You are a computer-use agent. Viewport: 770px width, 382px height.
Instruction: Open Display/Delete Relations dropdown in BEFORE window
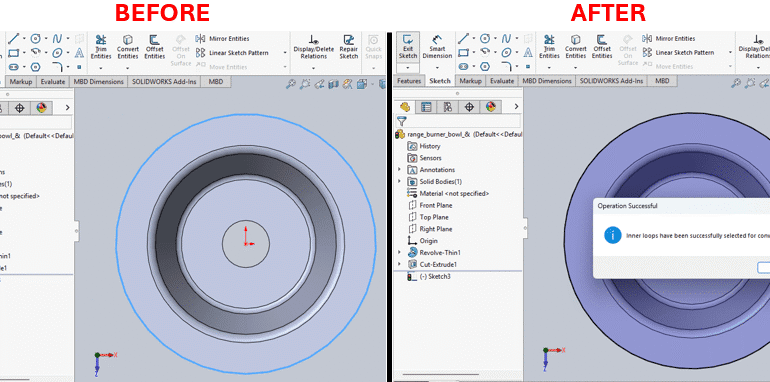[x=314, y=68]
